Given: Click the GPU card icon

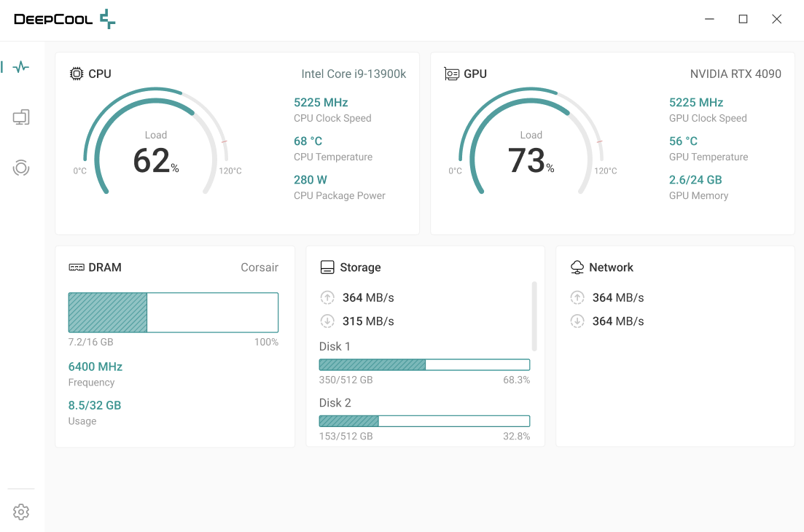Looking at the screenshot, I should 451,74.
